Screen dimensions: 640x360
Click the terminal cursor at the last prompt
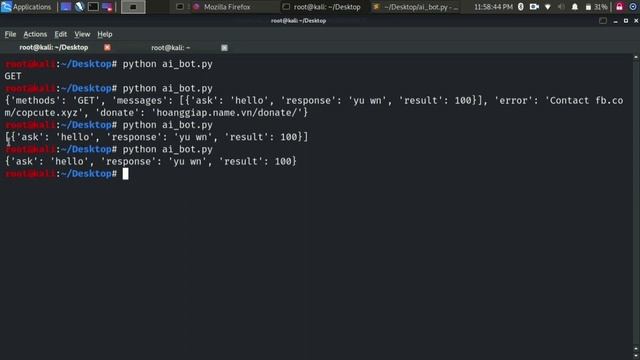click(125, 174)
